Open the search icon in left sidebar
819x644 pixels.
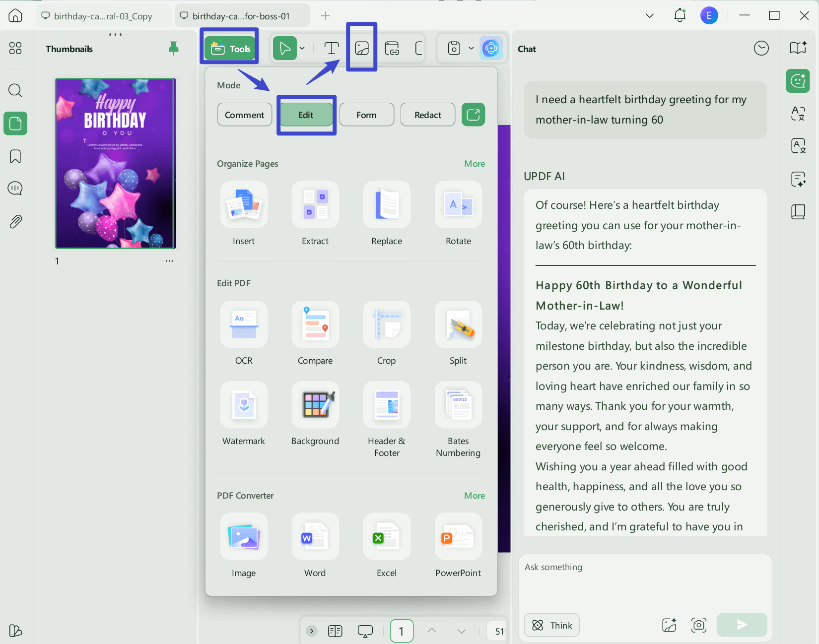[x=15, y=90]
